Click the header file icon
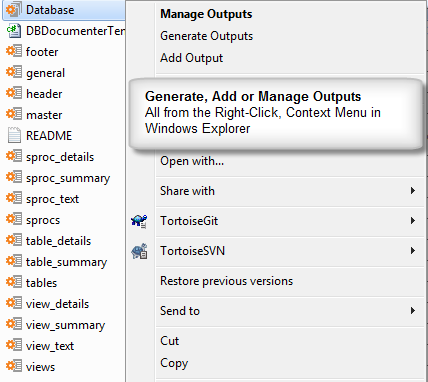The width and height of the screenshot is (428, 382). coord(14,94)
